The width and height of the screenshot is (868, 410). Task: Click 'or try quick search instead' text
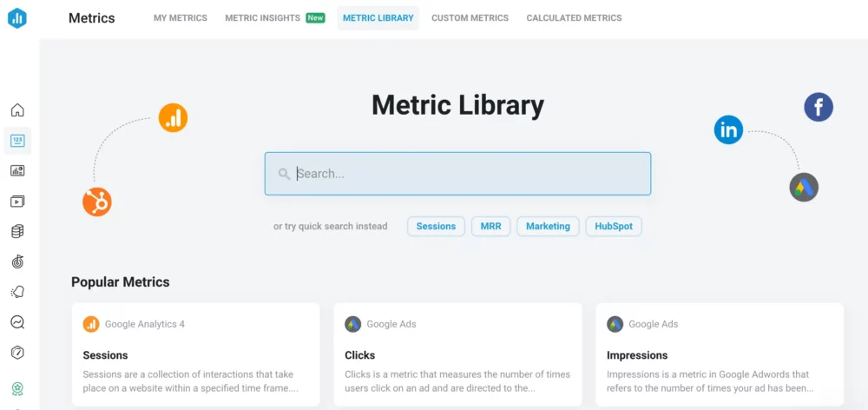coord(331,226)
